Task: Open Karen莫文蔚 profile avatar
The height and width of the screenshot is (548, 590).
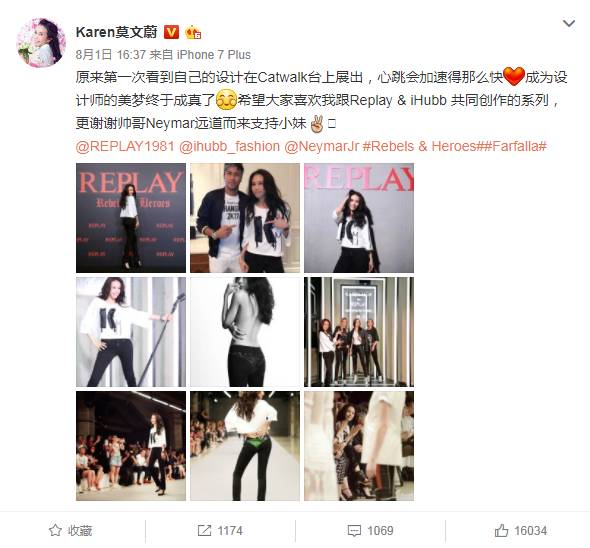Action: (41, 43)
